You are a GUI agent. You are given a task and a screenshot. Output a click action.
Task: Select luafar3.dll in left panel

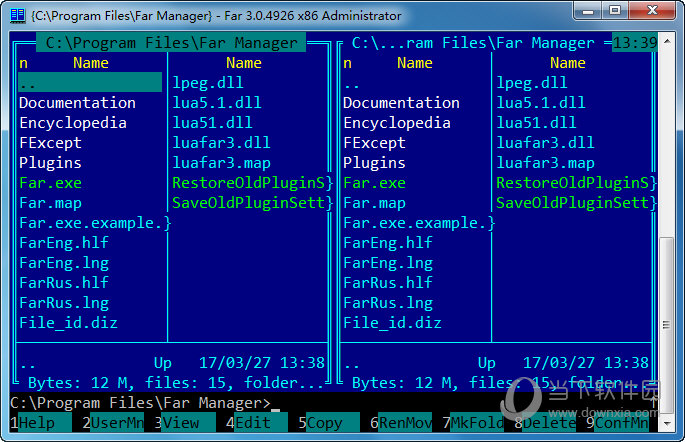[221, 143]
